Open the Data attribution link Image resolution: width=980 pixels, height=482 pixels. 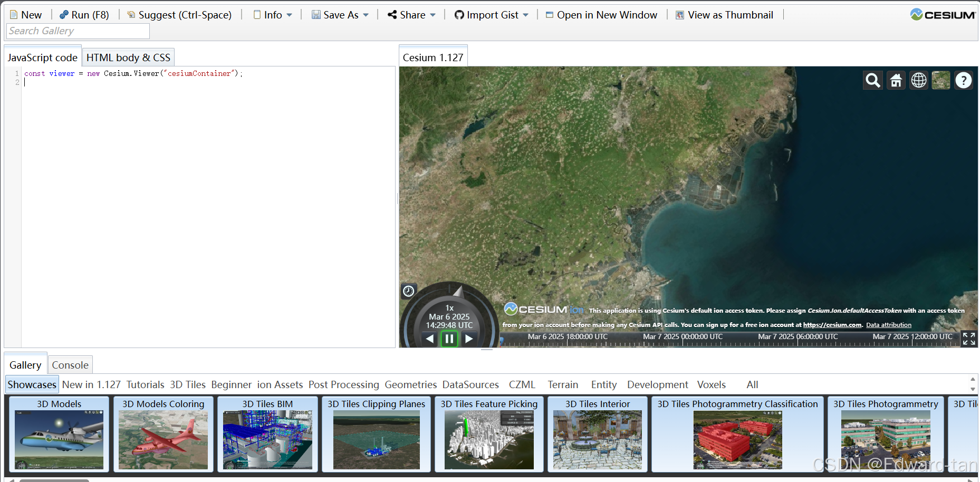coord(889,325)
